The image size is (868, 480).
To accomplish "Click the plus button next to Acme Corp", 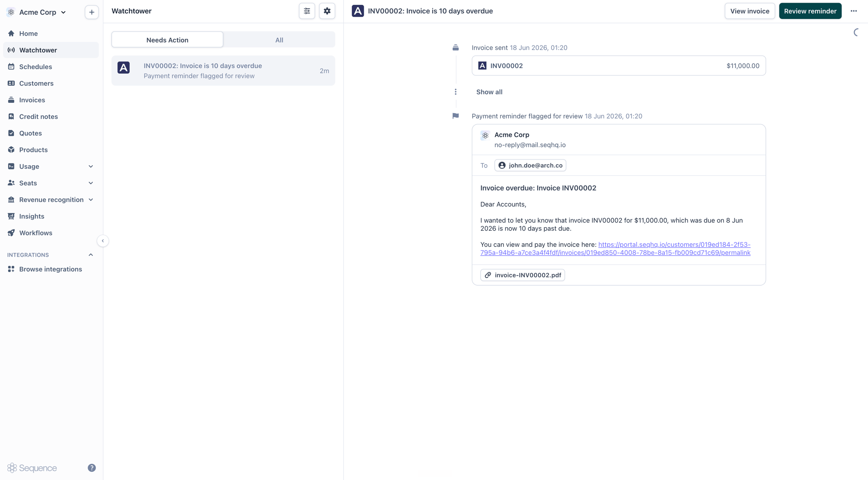I will pos(92,12).
